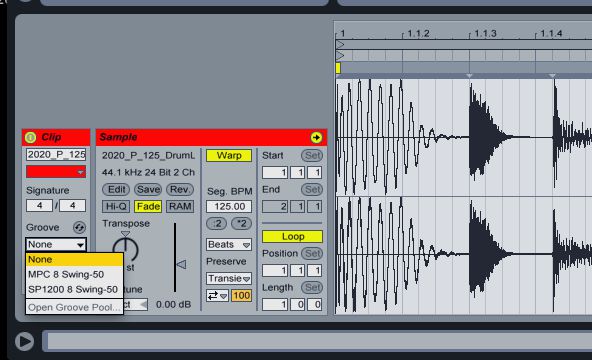592x360 pixels.
Task: Toggle the Warp switch
Action: (229, 155)
